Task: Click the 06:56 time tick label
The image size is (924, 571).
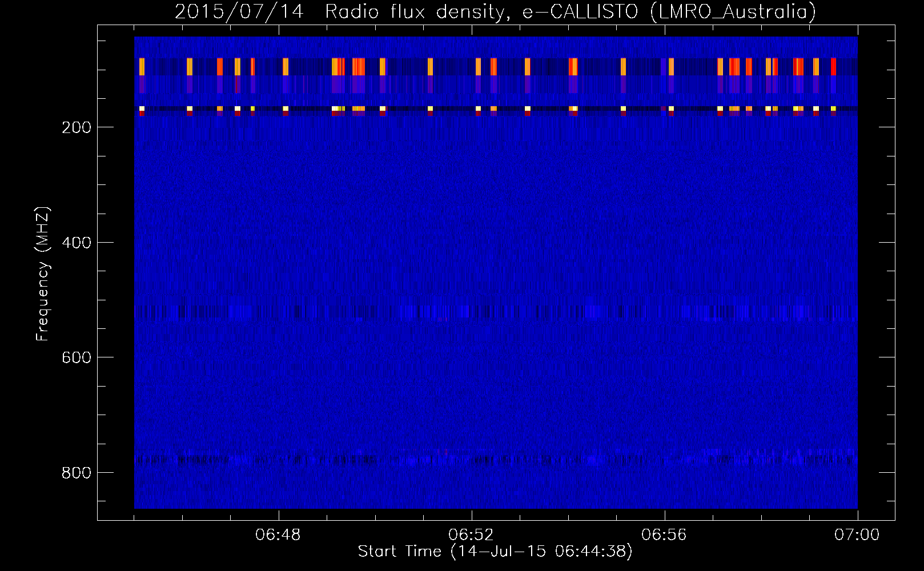Action: (664, 535)
